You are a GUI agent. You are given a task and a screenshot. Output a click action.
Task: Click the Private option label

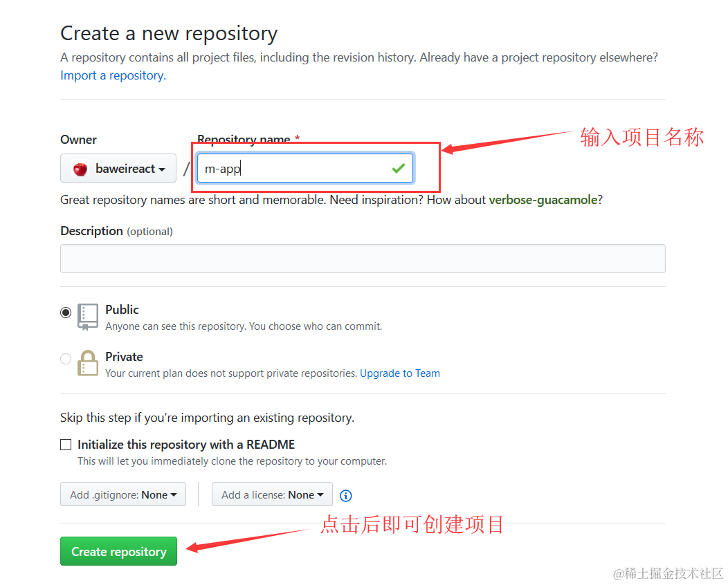(x=124, y=357)
